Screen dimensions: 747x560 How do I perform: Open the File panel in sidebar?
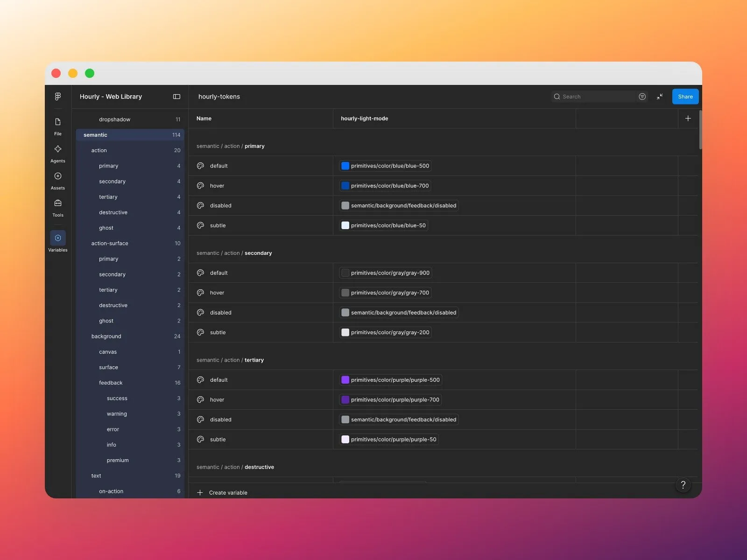(x=58, y=126)
